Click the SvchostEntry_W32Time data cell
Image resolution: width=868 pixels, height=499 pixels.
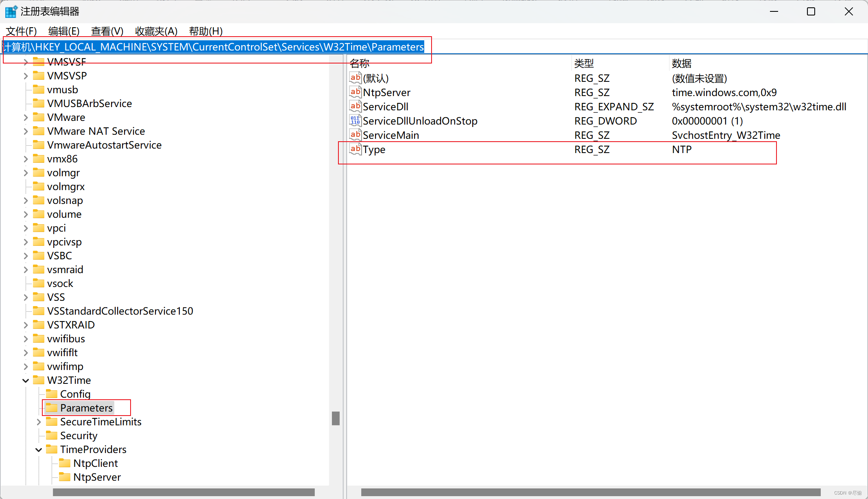point(726,135)
